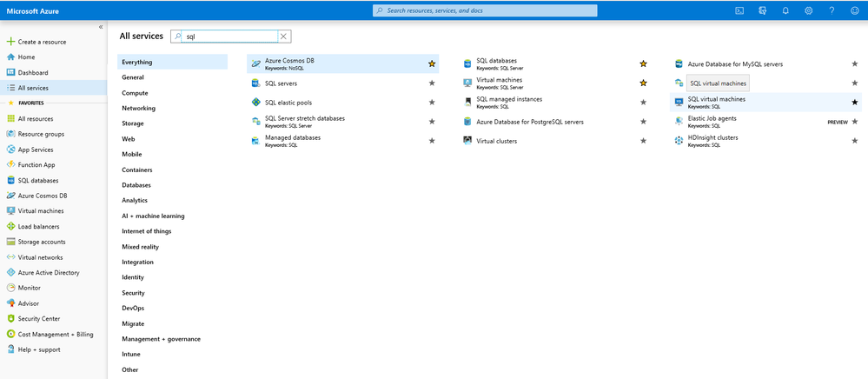Click the Microsoft Azure header title

(33, 10)
